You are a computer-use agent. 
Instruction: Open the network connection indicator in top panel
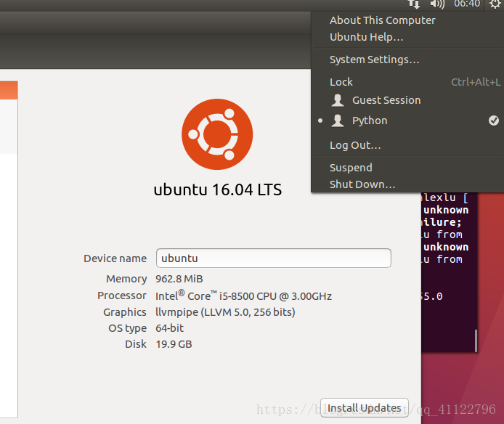414,4
